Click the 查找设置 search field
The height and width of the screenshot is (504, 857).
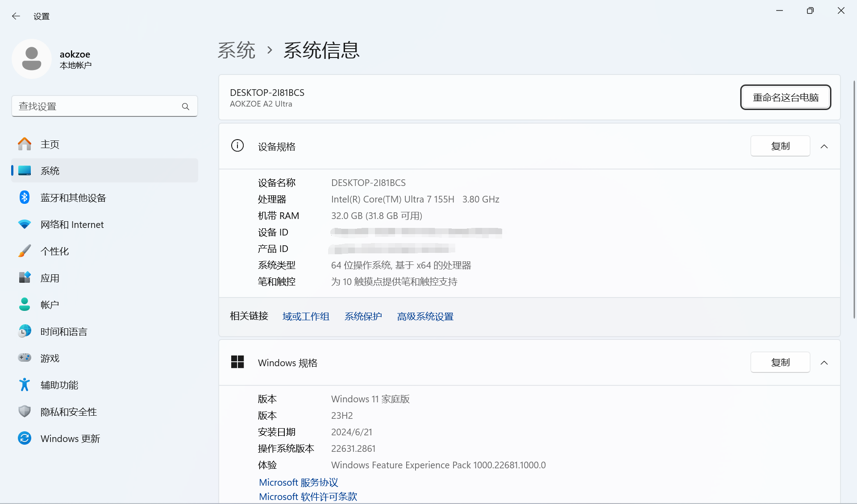[104, 106]
